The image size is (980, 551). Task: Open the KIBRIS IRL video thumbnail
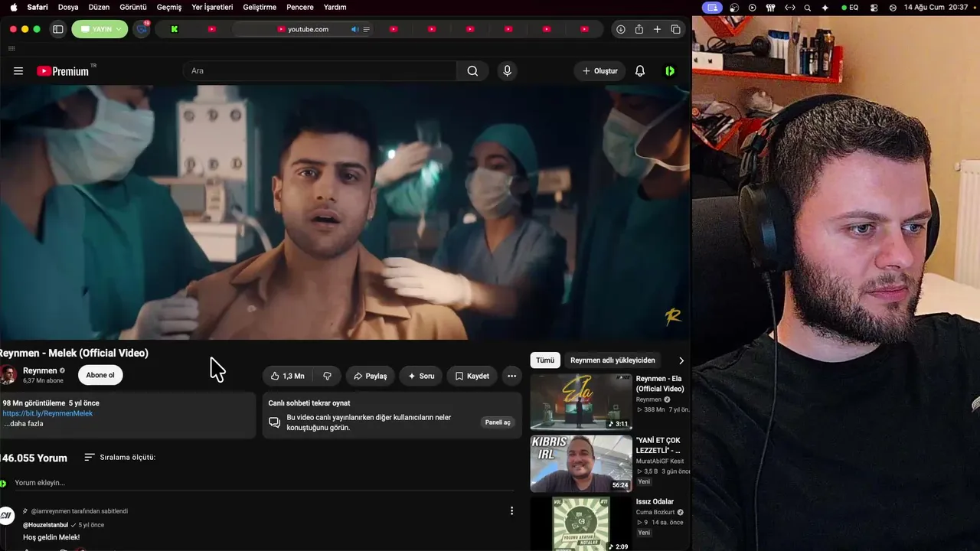click(581, 464)
